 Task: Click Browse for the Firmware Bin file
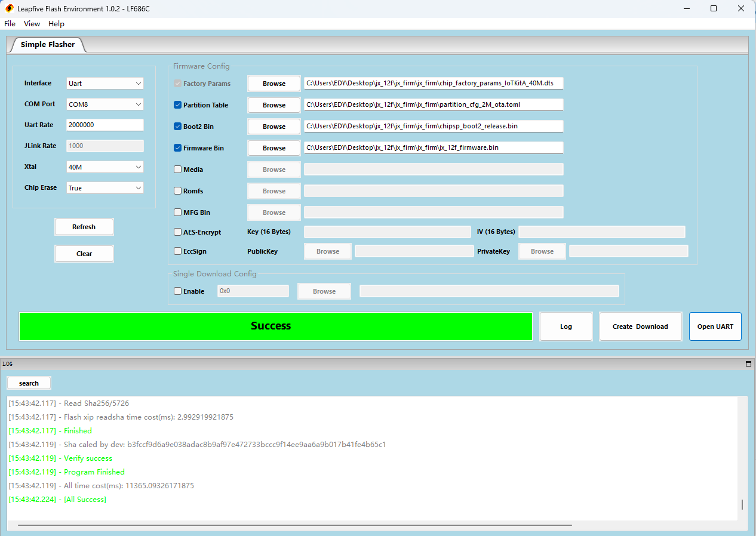tap(274, 148)
